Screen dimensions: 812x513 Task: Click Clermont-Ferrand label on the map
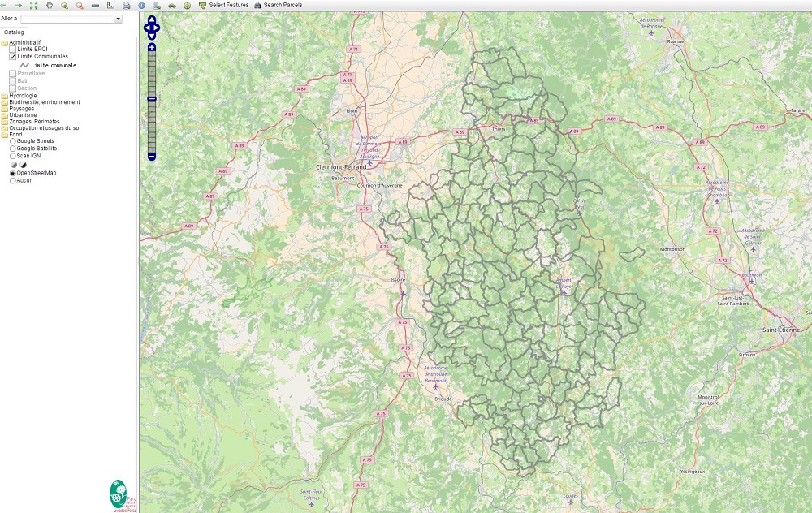pyautogui.click(x=341, y=167)
